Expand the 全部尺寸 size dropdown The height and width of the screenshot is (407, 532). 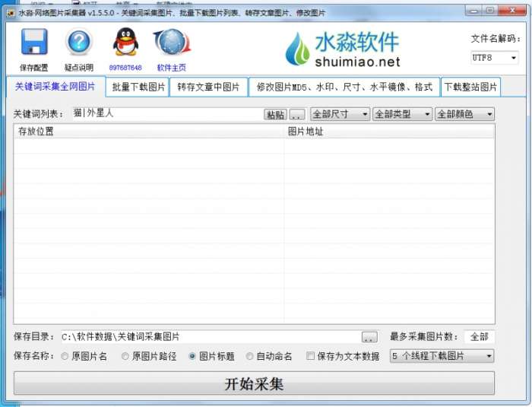340,114
